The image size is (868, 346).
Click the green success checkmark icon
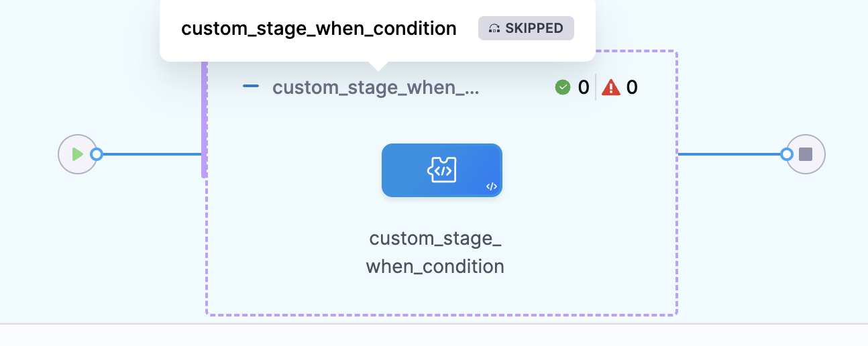click(x=563, y=87)
